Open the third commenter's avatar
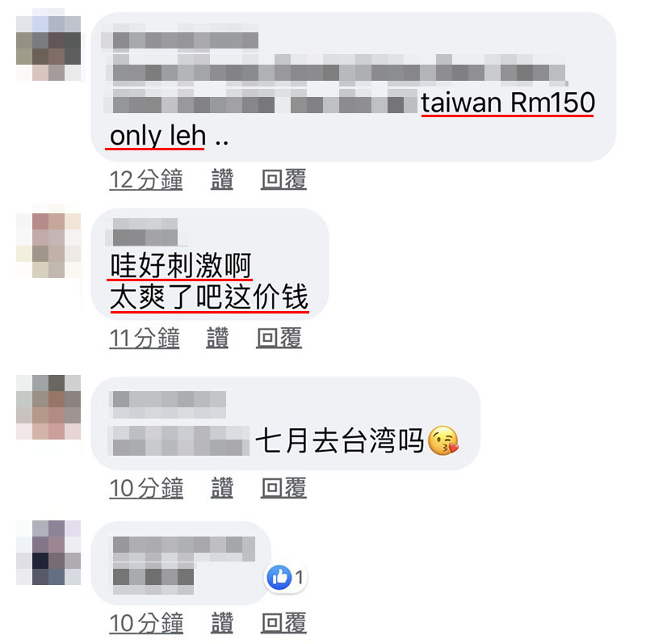646x644 pixels. (x=48, y=407)
